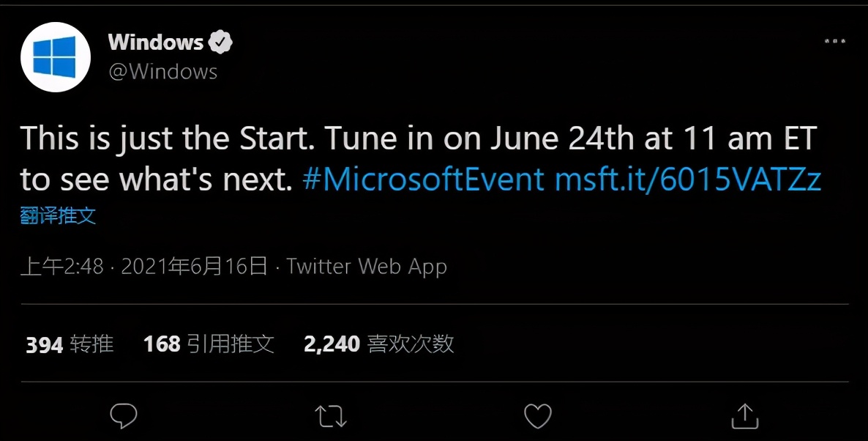Open the Windows account name
The height and width of the screenshot is (441, 868).
click(x=155, y=42)
